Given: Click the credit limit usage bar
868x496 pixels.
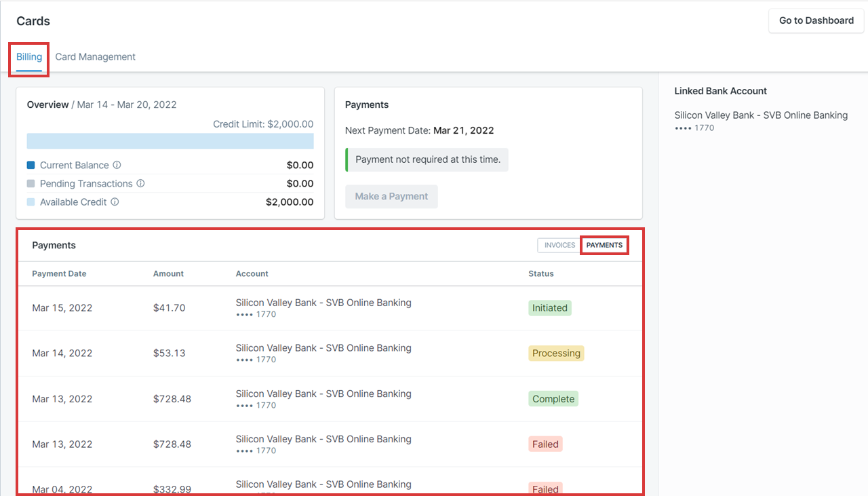Looking at the screenshot, I should point(170,141).
